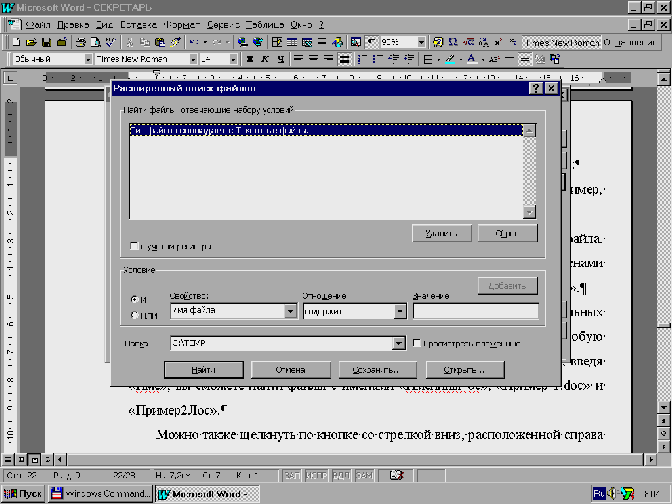Click the Italic formatting icon in toolbar

[265, 59]
